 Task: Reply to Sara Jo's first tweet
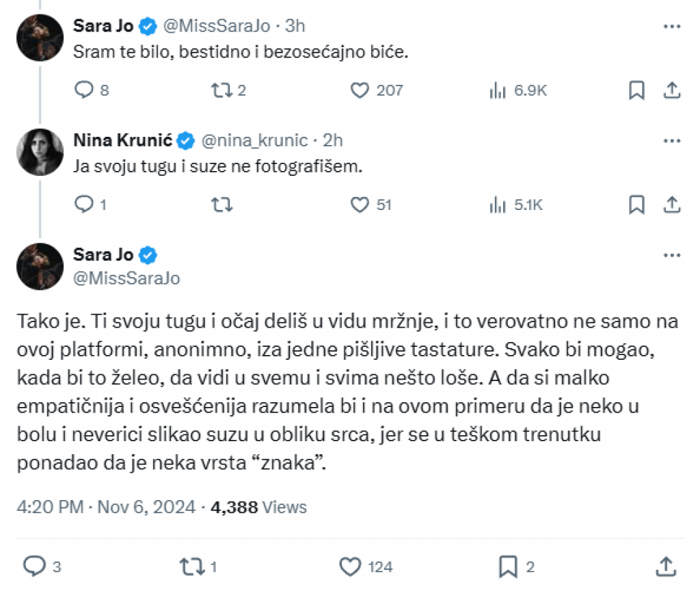pos(83,90)
